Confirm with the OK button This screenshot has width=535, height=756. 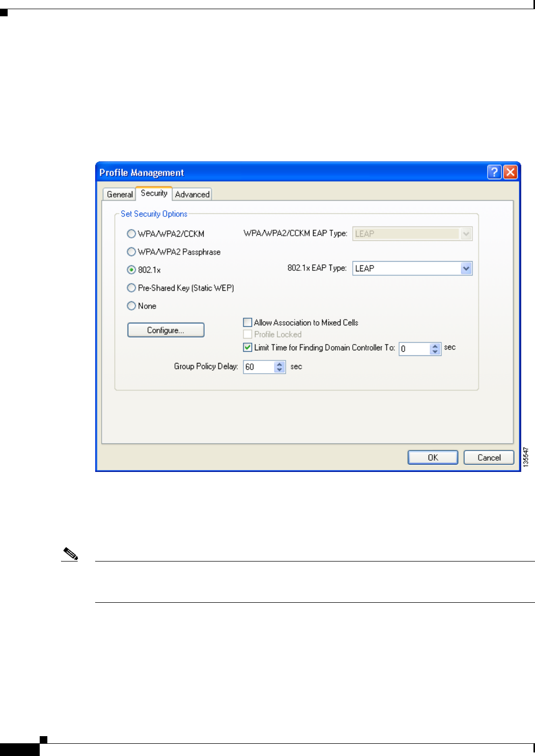[x=433, y=457]
